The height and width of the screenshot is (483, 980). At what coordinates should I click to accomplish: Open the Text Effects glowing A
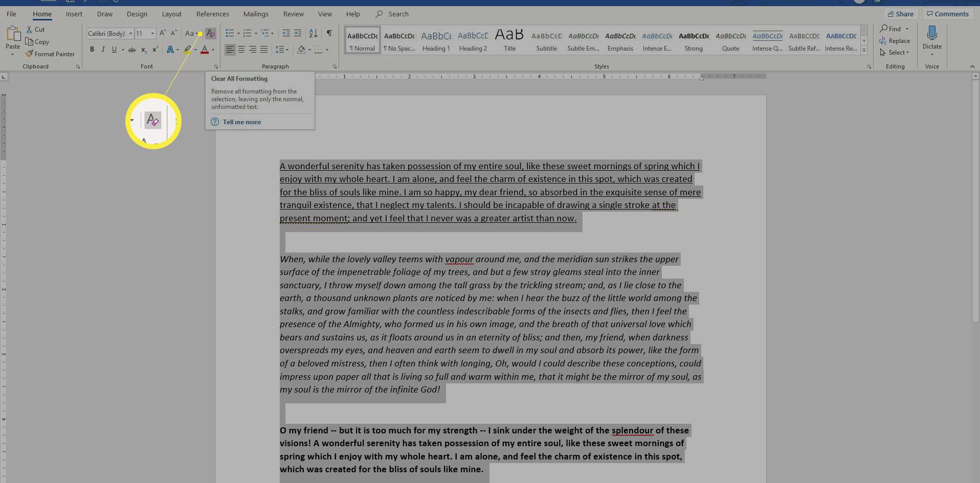pos(170,50)
